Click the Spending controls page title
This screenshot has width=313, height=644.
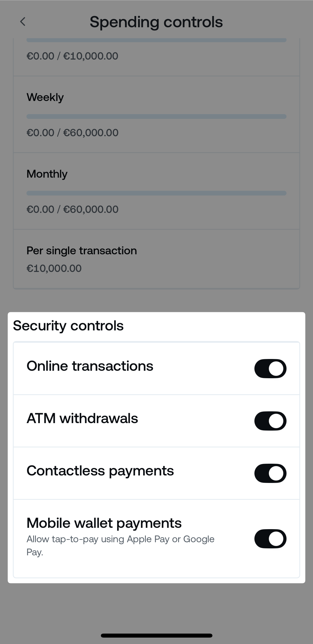click(156, 22)
